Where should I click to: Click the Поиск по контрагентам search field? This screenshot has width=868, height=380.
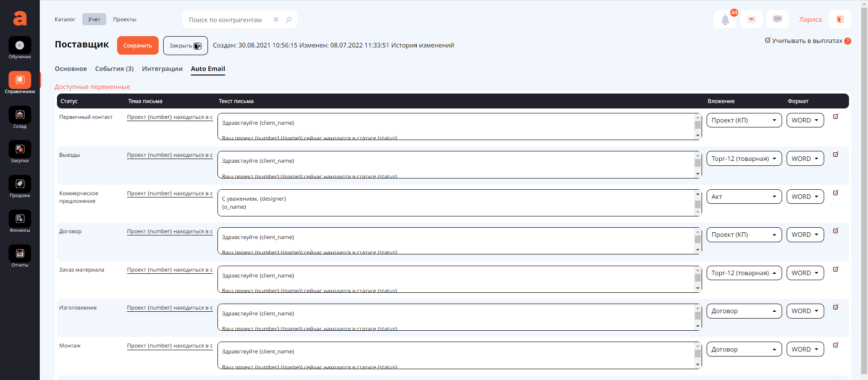(x=228, y=20)
